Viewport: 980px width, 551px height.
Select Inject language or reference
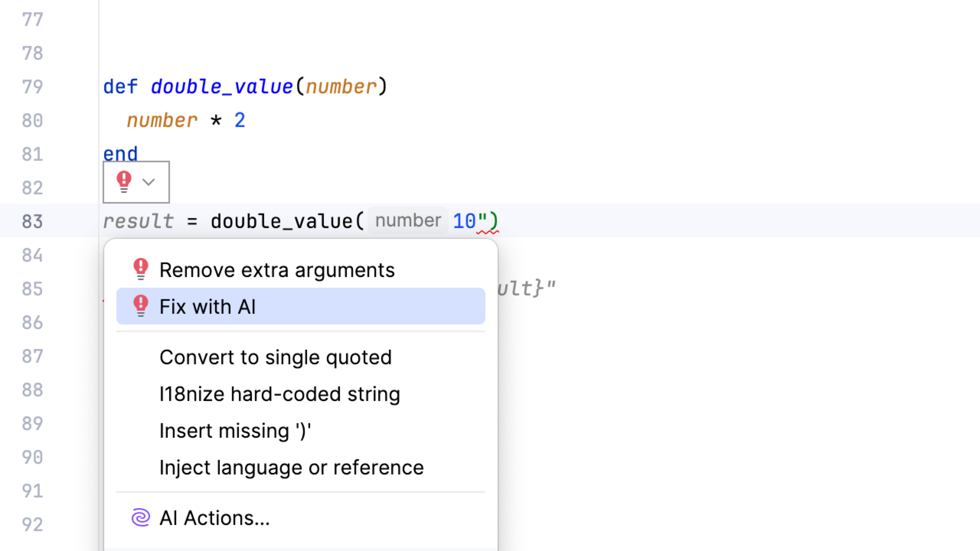point(301,468)
